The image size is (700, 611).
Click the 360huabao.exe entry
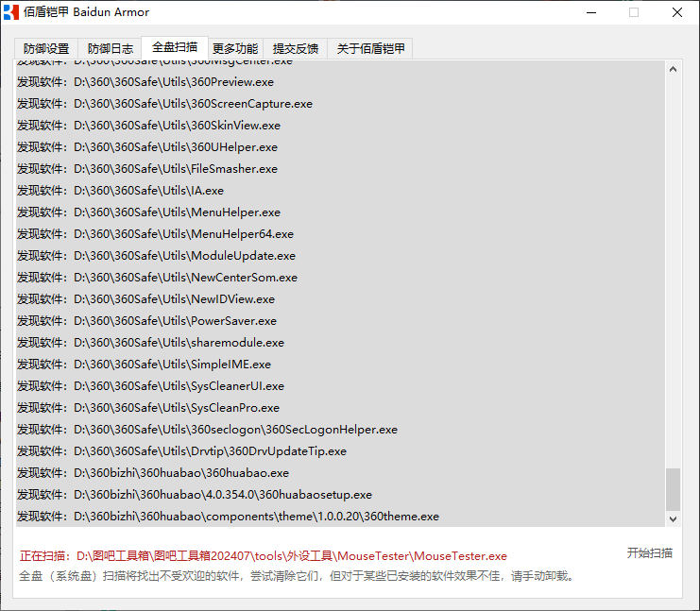(x=340, y=473)
